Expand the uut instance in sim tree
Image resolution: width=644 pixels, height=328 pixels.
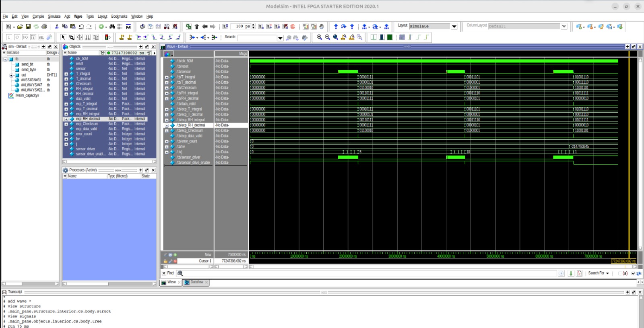click(11, 75)
